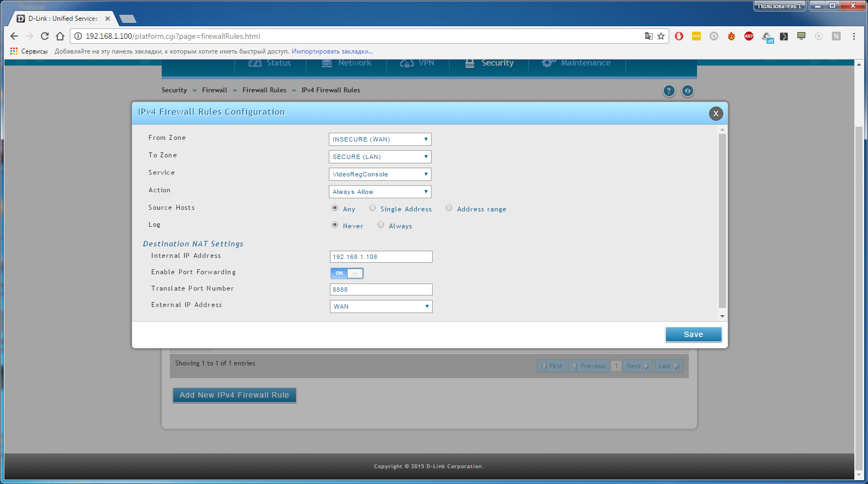The height and width of the screenshot is (484, 868).
Task: Bookmark this page with the star
Action: [661, 36]
